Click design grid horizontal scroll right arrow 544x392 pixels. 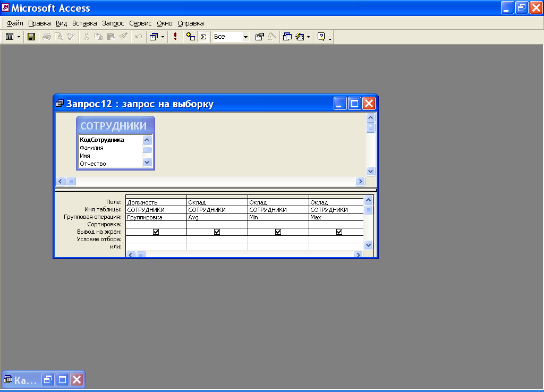click(x=358, y=254)
